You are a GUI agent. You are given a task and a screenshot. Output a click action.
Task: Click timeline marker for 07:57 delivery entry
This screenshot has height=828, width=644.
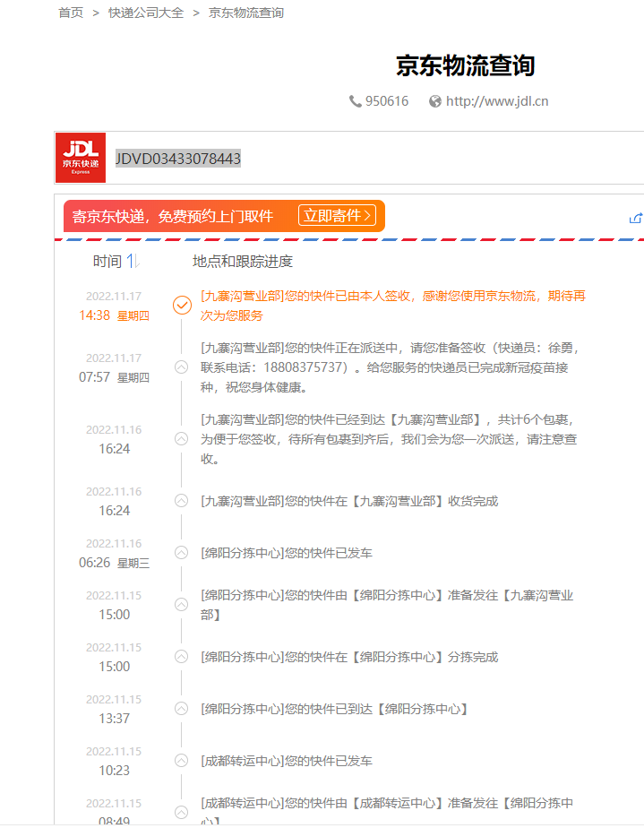[181, 367]
